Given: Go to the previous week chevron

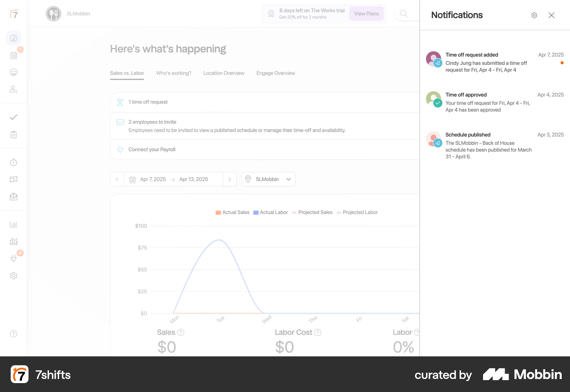Looking at the screenshot, I should (x=117, y=179).
